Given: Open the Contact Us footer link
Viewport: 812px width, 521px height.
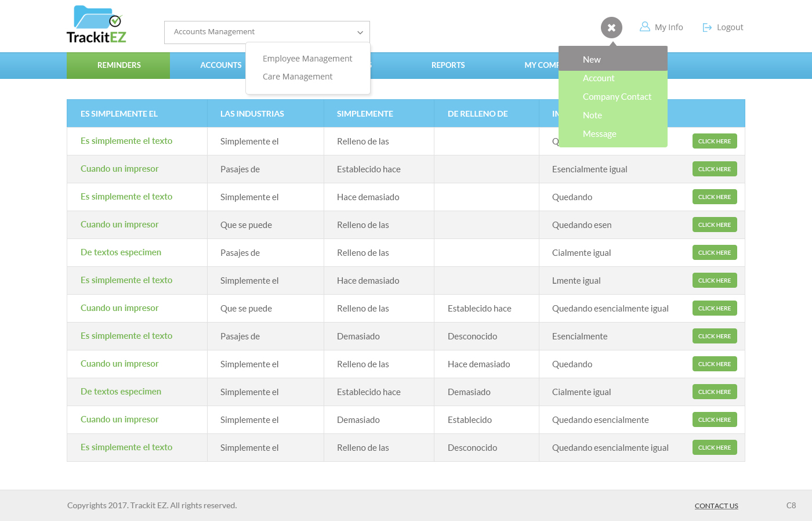Looking at the screenshot, I should pyautogui.click(x=716, y=506).
